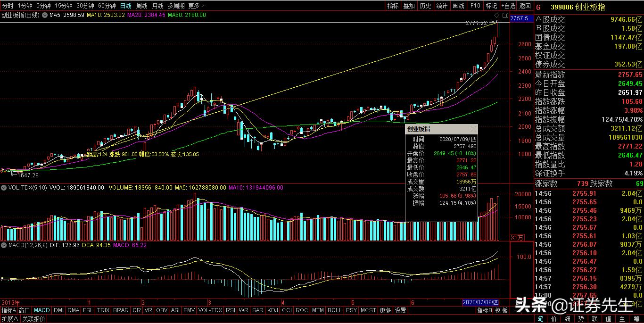Select the 笔 tick tab at bottom right
Viewport: 644px width, 324px height.
click(541, 319)
